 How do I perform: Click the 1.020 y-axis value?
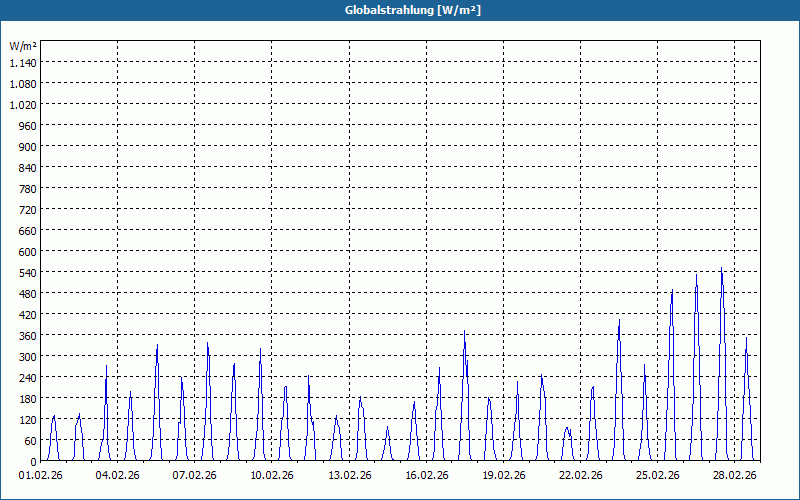(x=23, y=105)
